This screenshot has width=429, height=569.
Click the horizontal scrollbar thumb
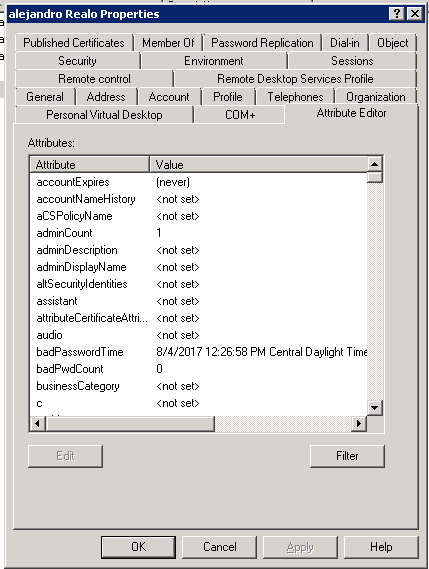tap(130, 423)
